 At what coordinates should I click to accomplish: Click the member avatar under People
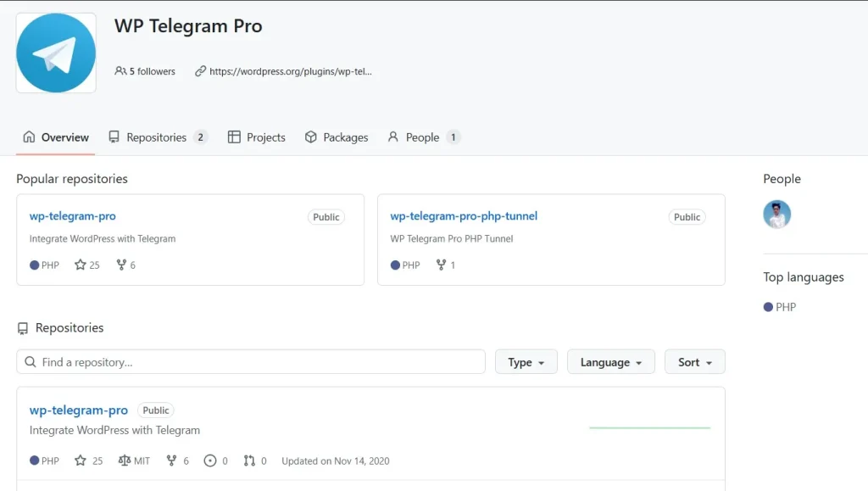pos(776,215)
